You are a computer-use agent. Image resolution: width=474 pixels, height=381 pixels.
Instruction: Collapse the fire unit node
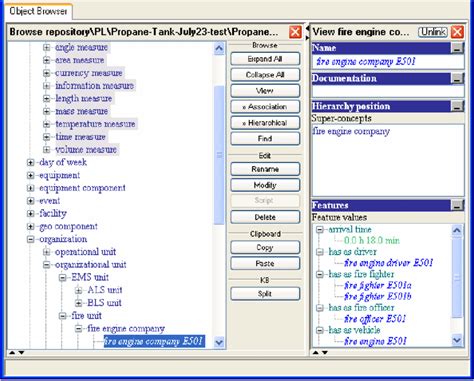[63, 316]
